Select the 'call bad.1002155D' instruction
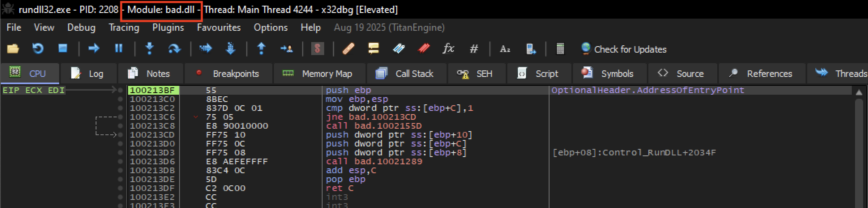The image size is (868, 208). 374,126
